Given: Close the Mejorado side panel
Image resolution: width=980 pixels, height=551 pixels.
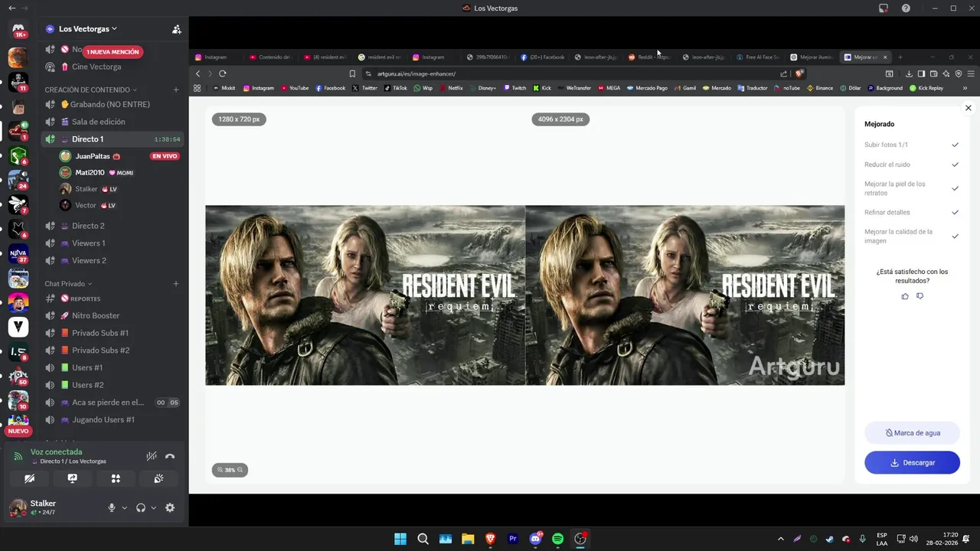Looking at the screenshot, I should coord(969,108).
